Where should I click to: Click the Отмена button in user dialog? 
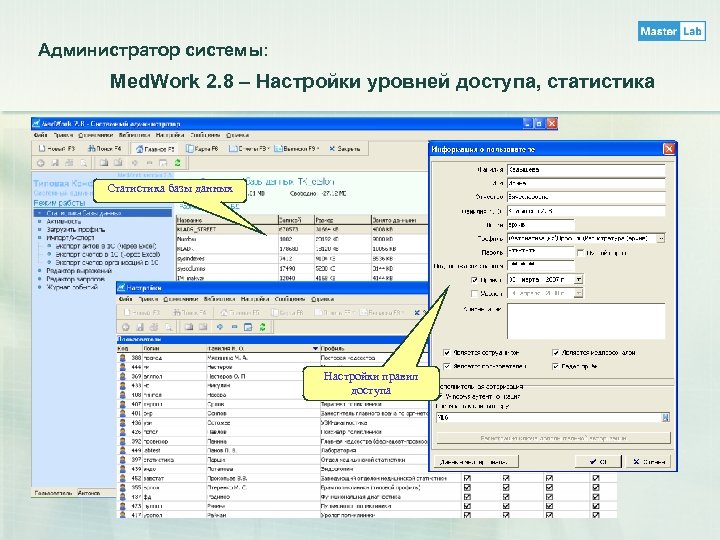(648, 461)
